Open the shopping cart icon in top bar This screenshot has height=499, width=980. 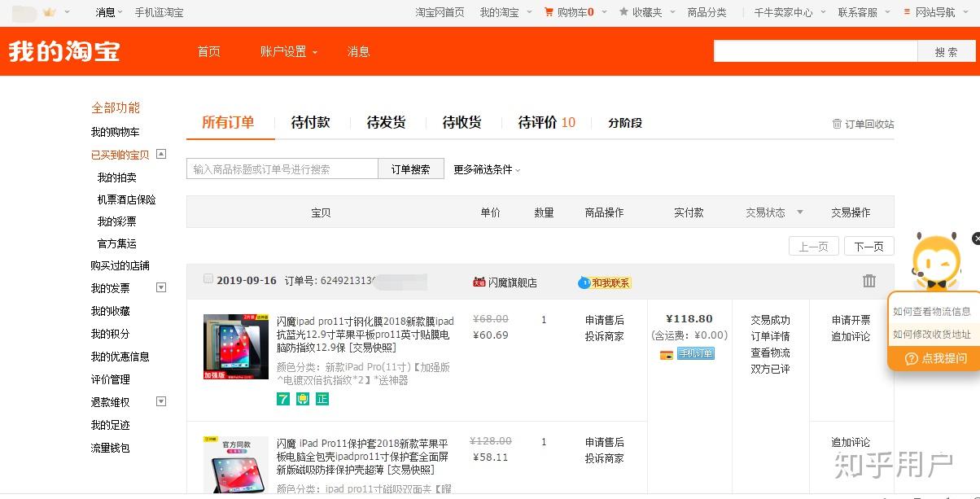click(x=549, y=12)
